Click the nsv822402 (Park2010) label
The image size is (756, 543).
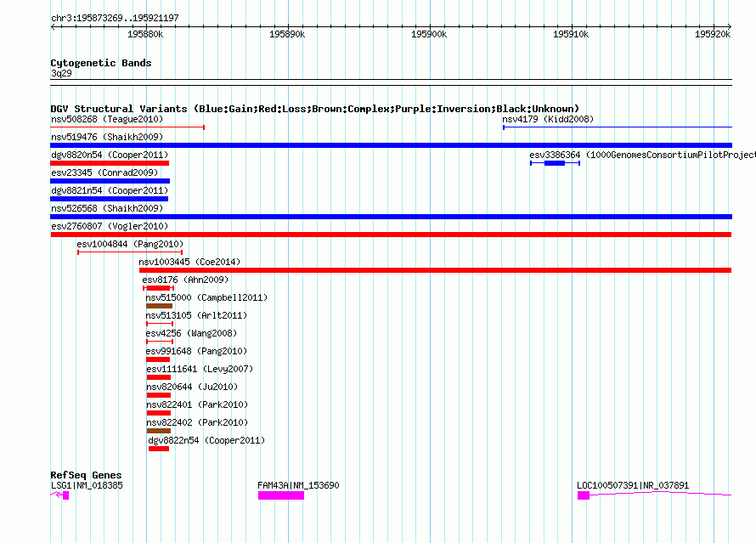[197, 422]
